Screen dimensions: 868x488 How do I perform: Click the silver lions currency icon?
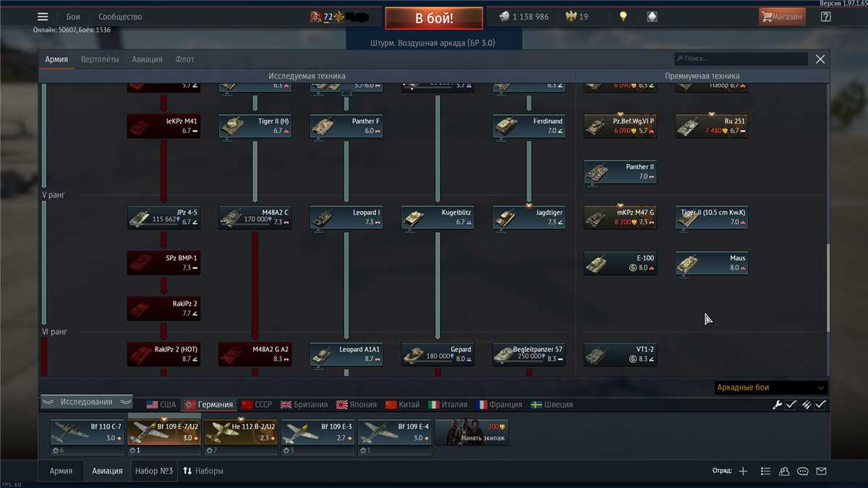click(x=504, y=17)
